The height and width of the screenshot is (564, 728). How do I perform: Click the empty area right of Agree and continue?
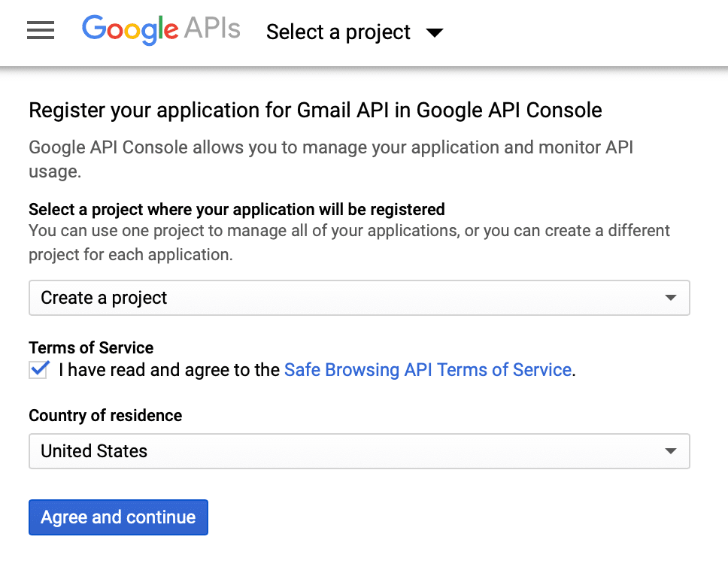coord(451,517)
